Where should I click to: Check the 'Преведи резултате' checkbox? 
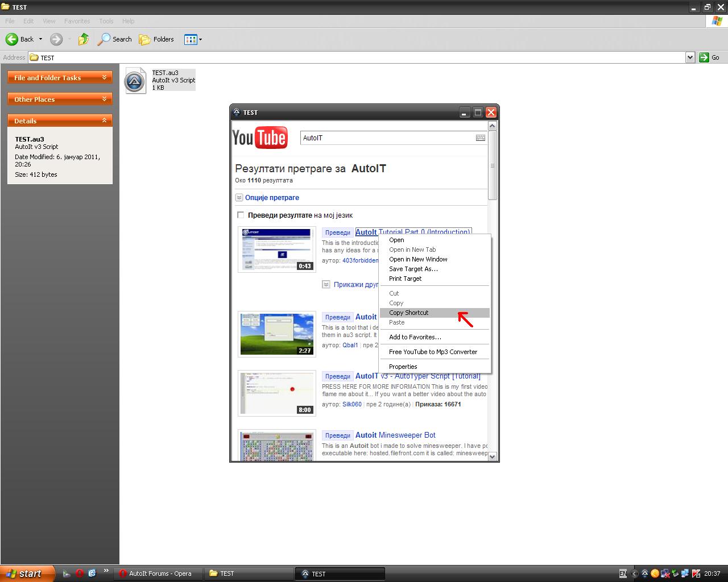(x=241, y=215)
